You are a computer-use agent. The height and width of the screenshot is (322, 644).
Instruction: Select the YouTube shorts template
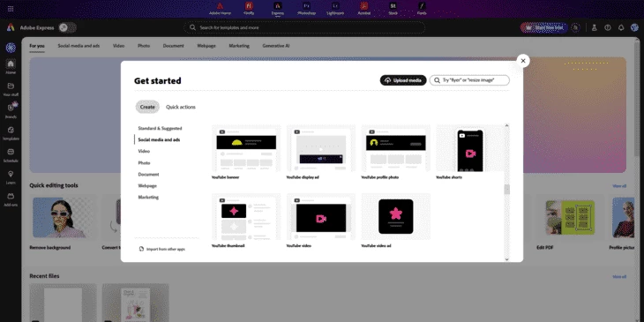(x=470, y=153)
